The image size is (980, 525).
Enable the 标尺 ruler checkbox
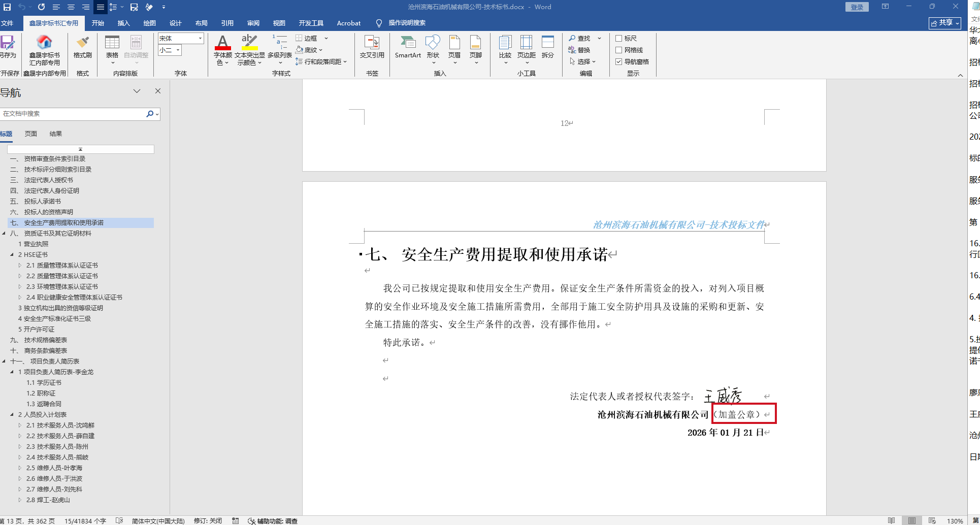[619, 38]
